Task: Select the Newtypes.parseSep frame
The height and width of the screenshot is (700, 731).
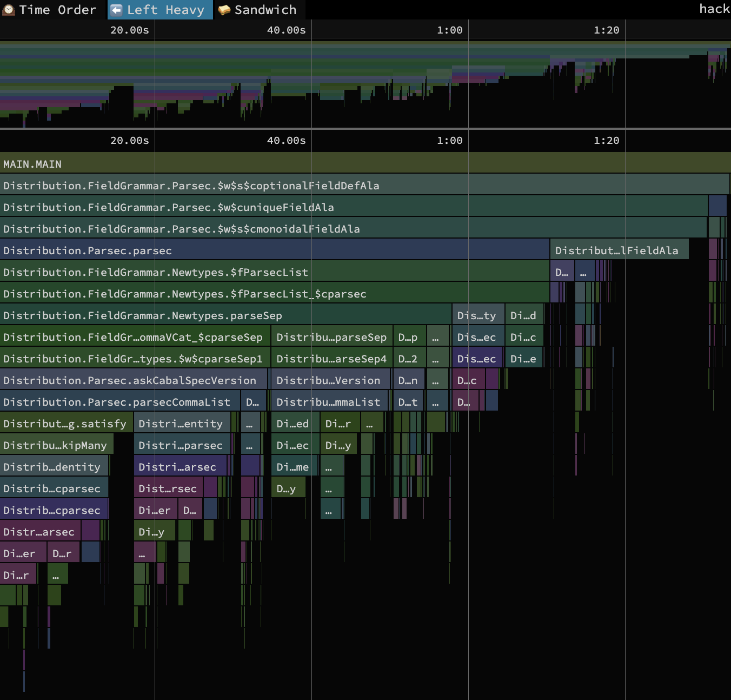Action: (142, 315)
